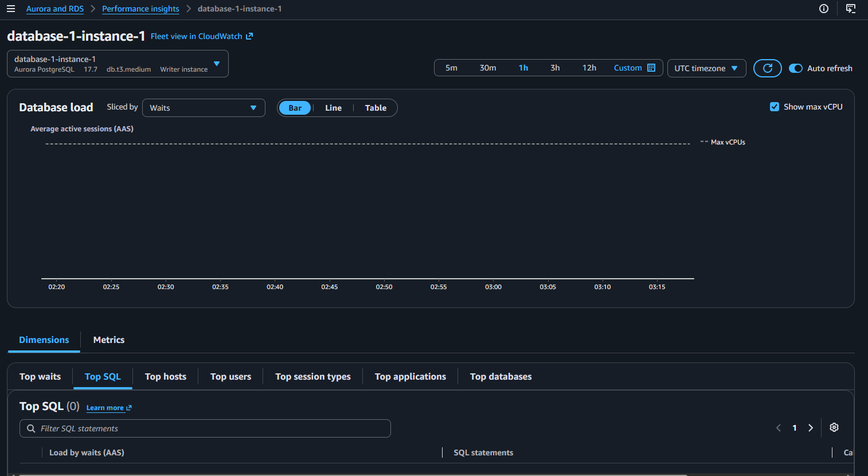Open the Aurora and RDS breadcrumb
The width and height of the screenshot is (868, 476).
[x=55, y=9]
